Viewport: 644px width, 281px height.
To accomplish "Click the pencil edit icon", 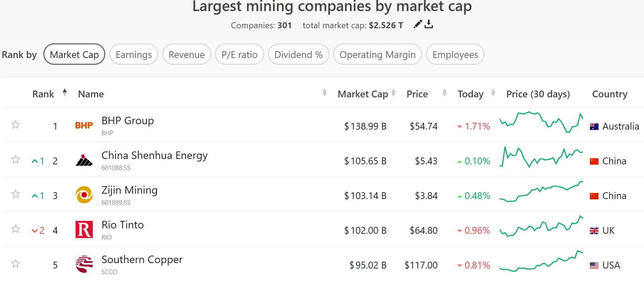I will tap(418, 24).
